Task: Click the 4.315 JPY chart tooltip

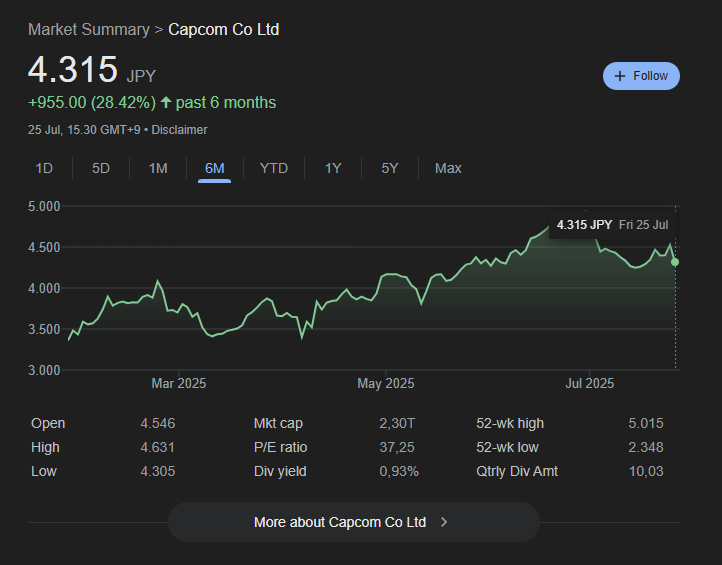Action: point(612,225)
